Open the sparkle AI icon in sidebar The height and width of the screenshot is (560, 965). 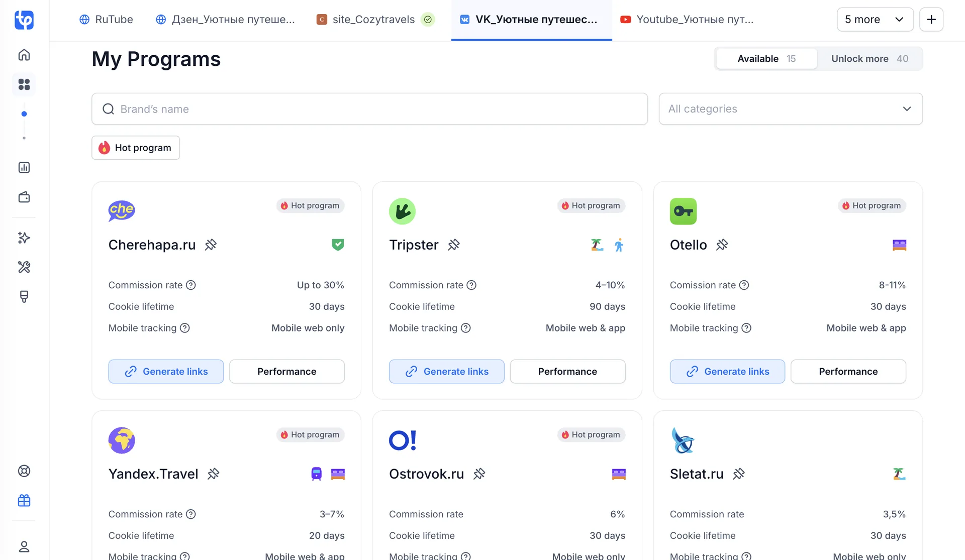pos(24,238)
